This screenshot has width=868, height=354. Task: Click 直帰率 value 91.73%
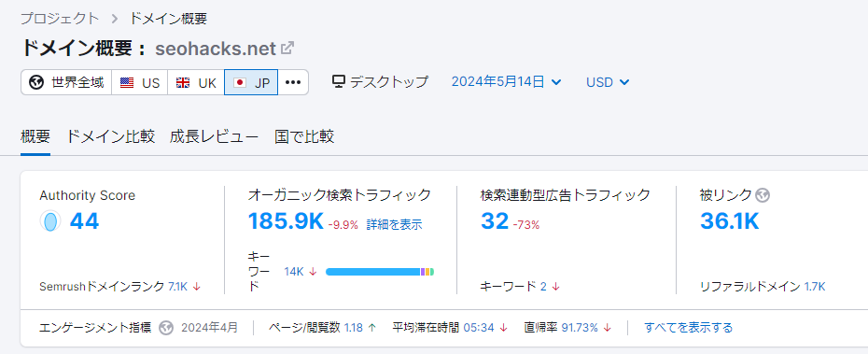pyautogui.click(x=581, y=328)
